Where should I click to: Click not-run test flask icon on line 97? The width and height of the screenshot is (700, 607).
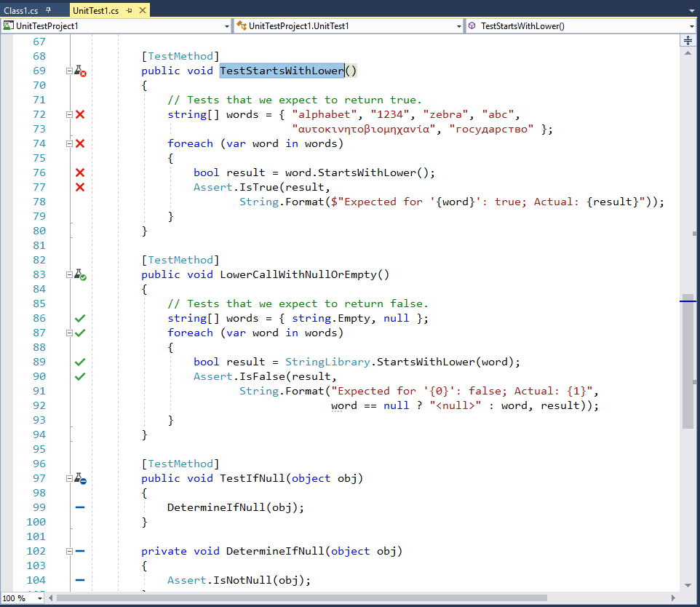[80, 479]
